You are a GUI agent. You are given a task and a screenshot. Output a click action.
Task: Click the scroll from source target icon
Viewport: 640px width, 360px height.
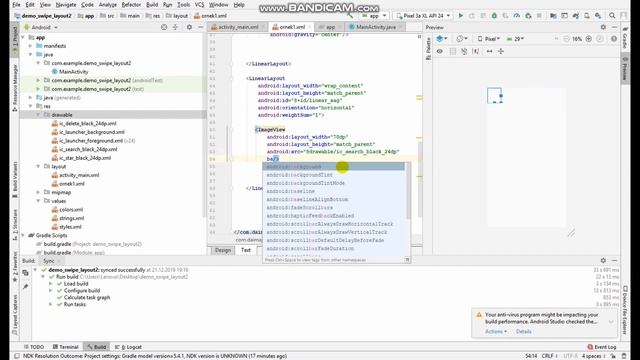[164, 27]
